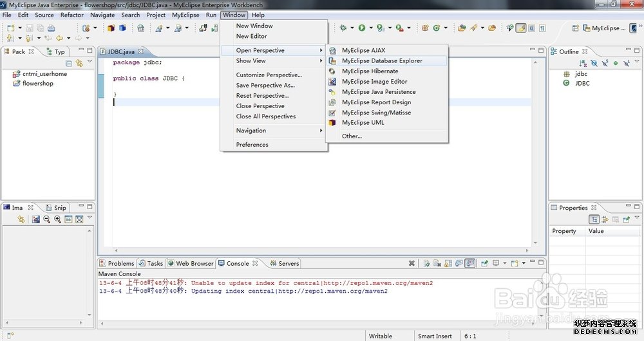The width and height of the screenshot is (644, 341).
Task: Click the Sort alphabetically icon in Outline
Action: 582,63
